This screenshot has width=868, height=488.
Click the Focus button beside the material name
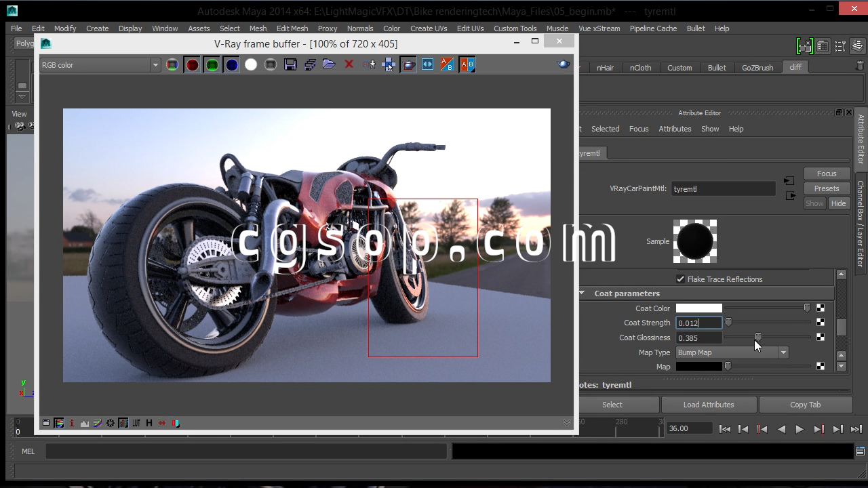827,174
